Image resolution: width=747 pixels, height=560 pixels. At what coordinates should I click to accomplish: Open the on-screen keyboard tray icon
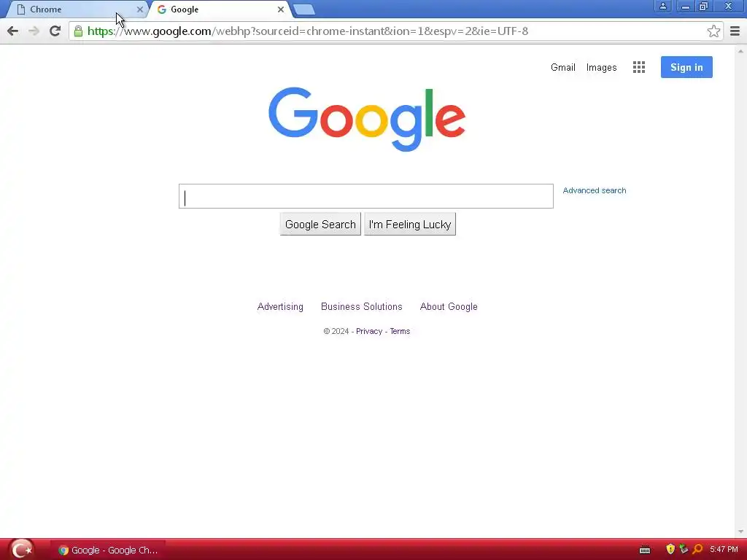coord(645,551)
